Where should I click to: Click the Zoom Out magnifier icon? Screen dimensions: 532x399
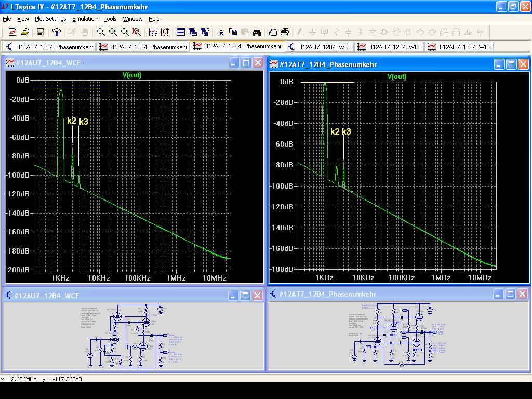pyautogui.click(x=125, y=32)
